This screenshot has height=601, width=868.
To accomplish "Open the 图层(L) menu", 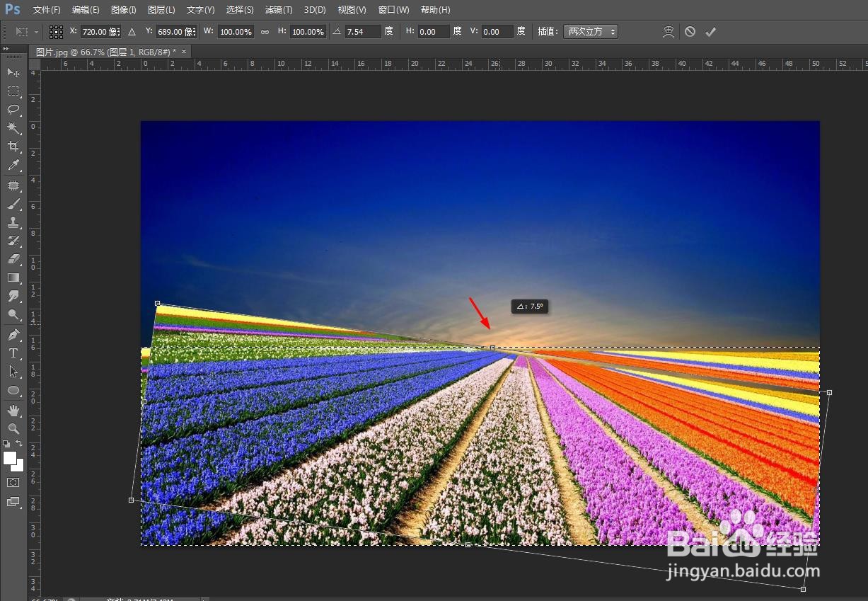I will click(161, 10).
